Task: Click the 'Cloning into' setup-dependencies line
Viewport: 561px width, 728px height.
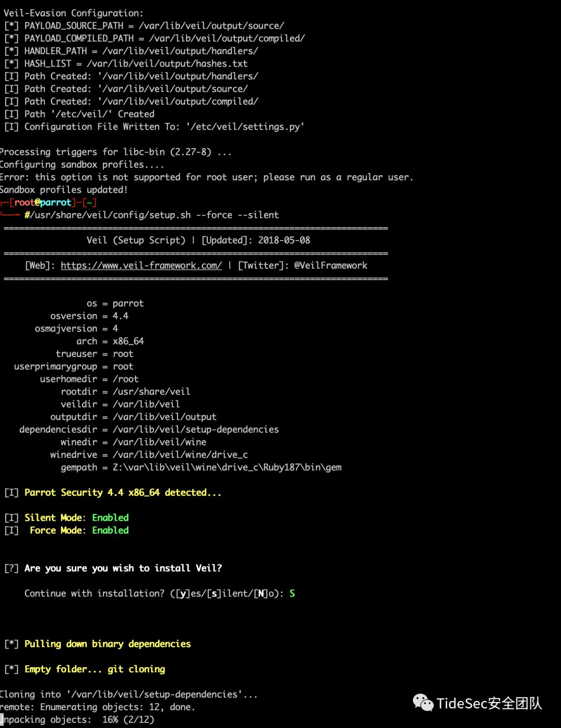Action: pyautogui.click(x=129, y=695)
